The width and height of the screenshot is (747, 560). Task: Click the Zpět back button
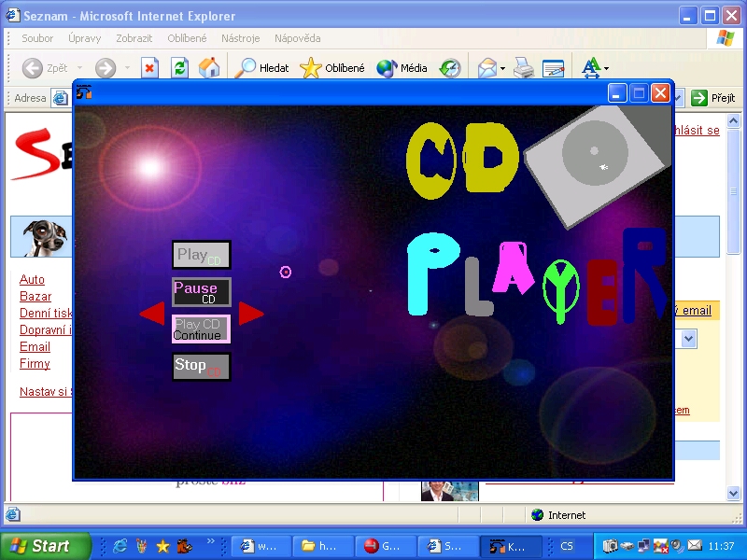[44, 68]
